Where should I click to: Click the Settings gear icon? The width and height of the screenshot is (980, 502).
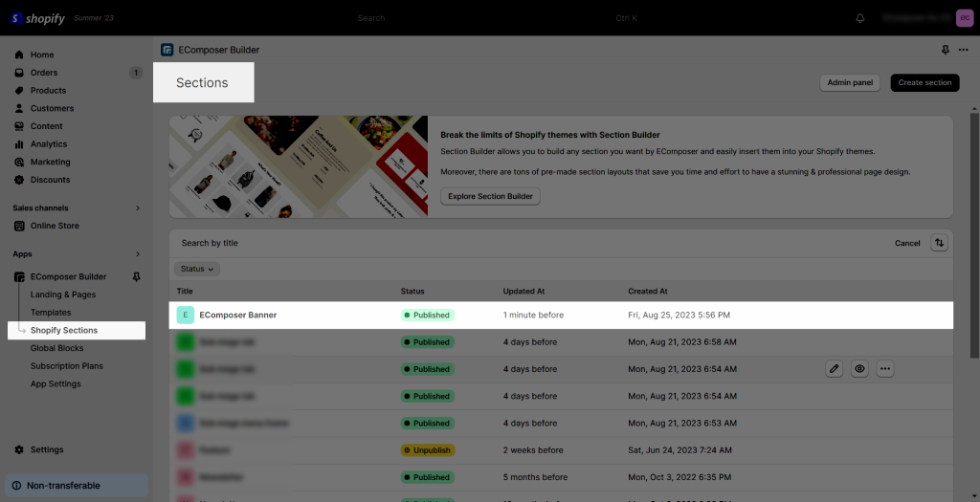click(19, 449)
